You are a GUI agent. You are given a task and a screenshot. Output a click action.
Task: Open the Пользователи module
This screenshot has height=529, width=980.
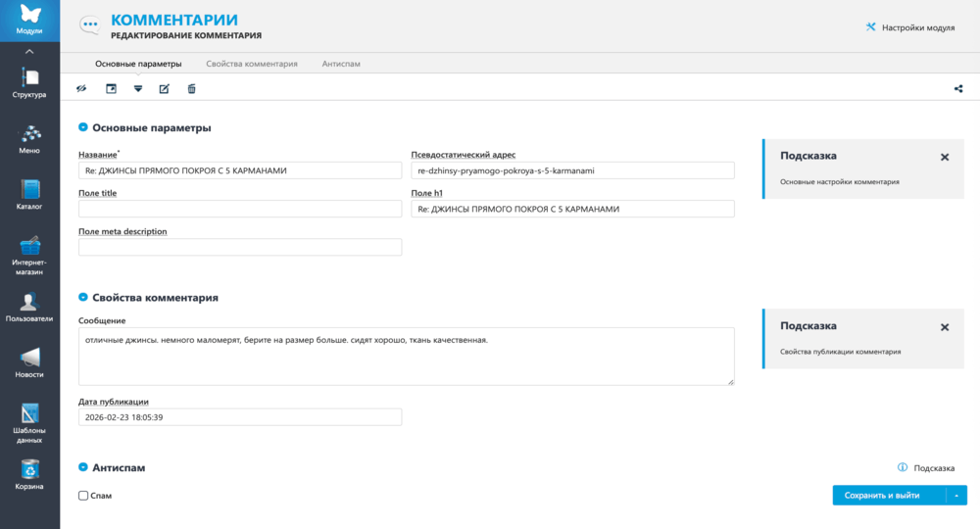point(29,308)
